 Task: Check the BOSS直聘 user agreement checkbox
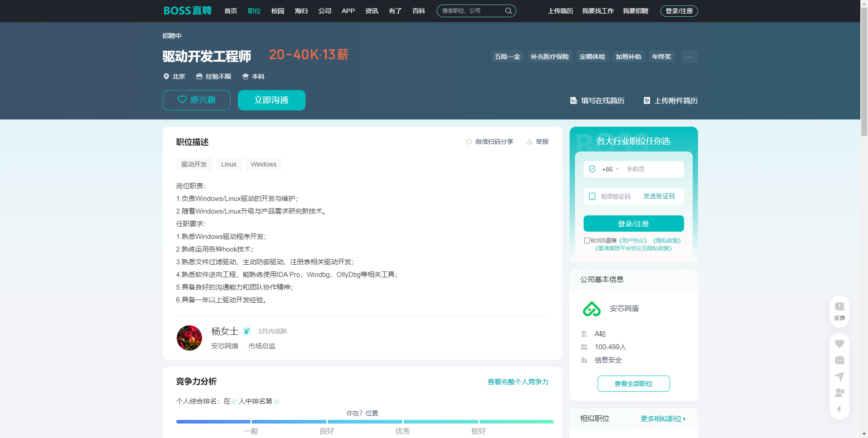[x=587, y=241]
